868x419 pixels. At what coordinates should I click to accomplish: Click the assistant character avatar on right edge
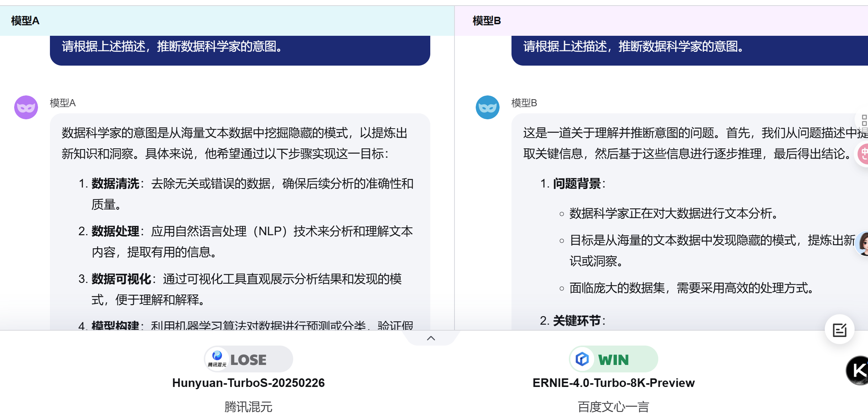[862, 243]
